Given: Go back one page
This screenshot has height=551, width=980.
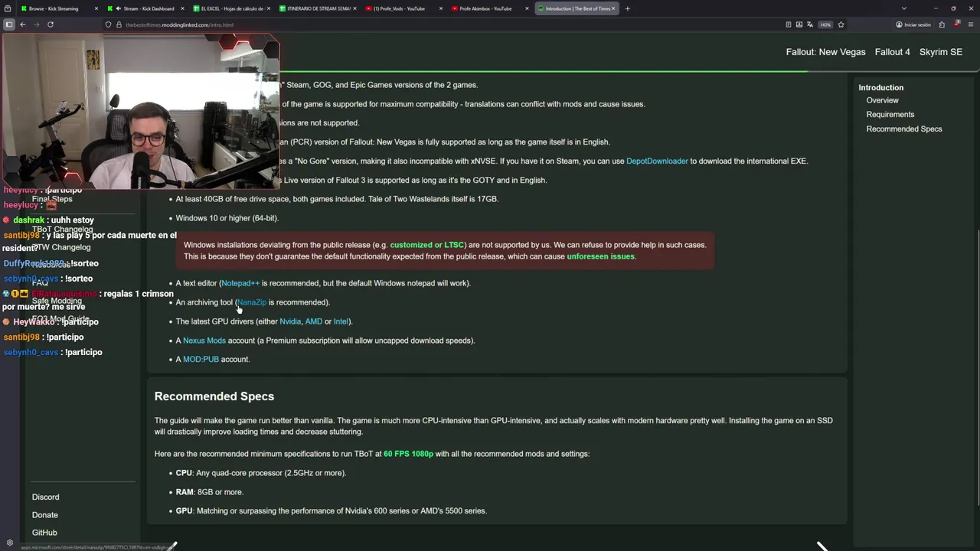Looking at the screenshot, I should click(x=23, y=24).
